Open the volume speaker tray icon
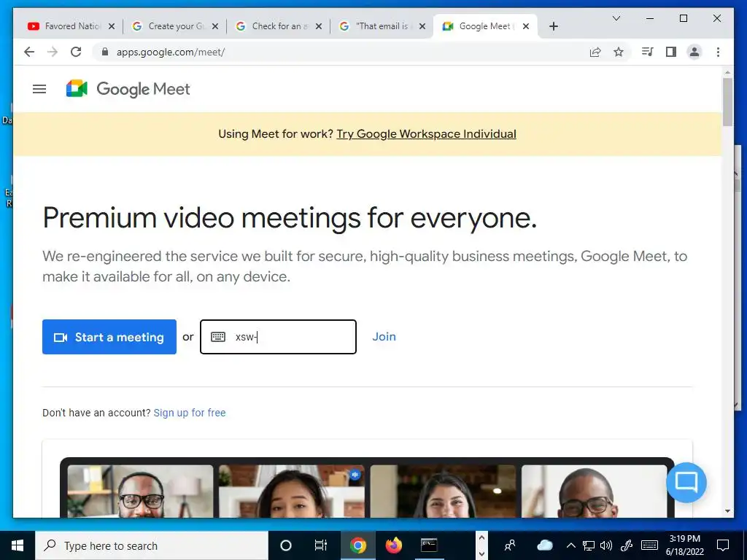 [606, 545]
